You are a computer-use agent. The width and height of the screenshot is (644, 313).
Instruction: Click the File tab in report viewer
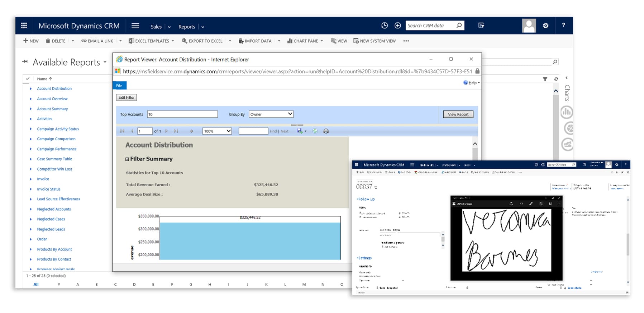(119, 85)
